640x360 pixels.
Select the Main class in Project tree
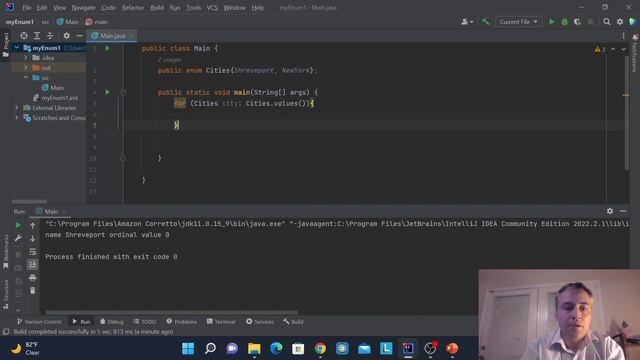(x=53, y=88)
